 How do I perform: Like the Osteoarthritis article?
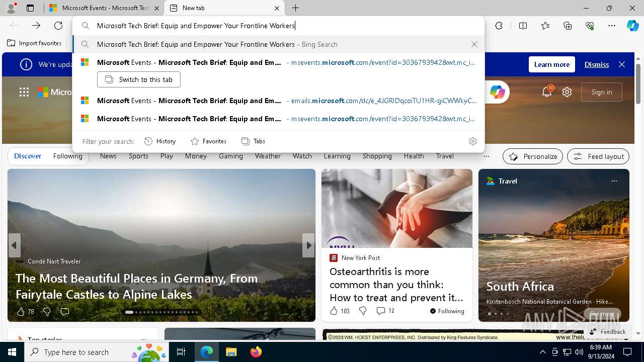click(340, 311)
